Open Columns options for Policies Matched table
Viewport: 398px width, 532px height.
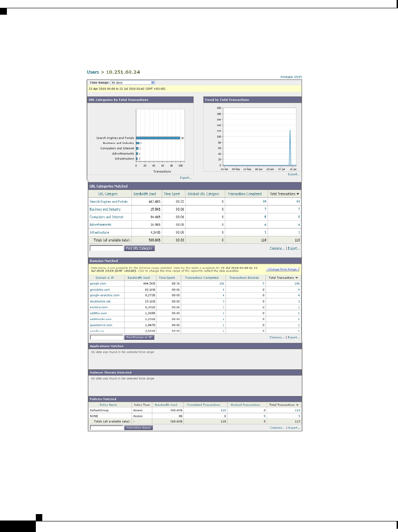click(x=277, y=428)
